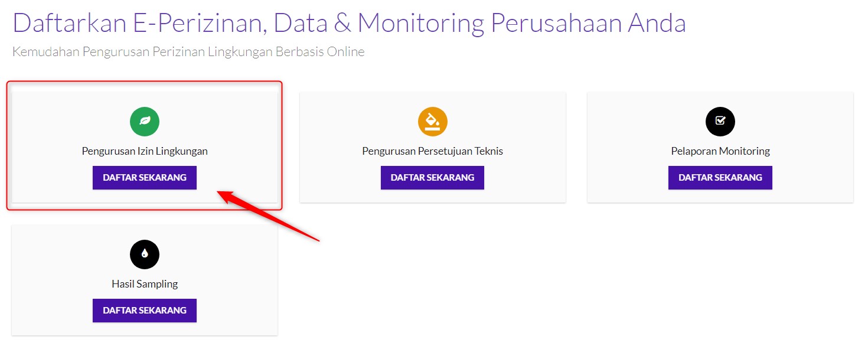
Task: Select the Pelaporan Monitoring label text
Action: 720,151
